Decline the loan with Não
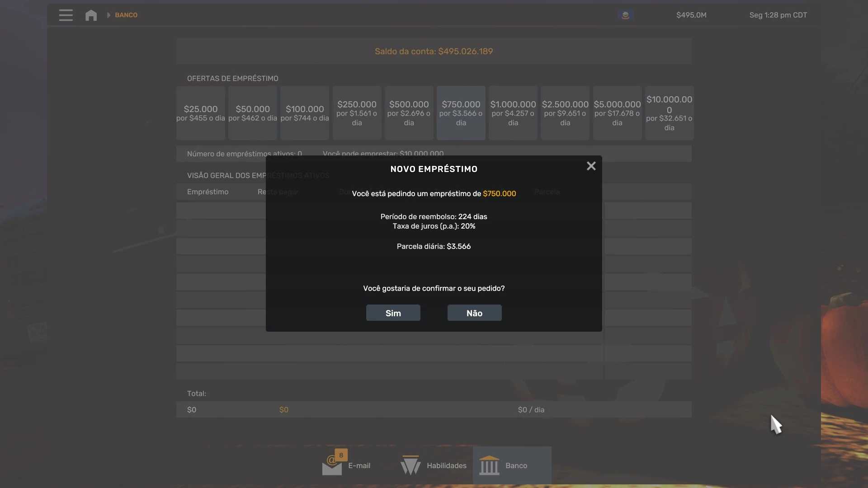The image size is (868, 488). coord(474,313)
